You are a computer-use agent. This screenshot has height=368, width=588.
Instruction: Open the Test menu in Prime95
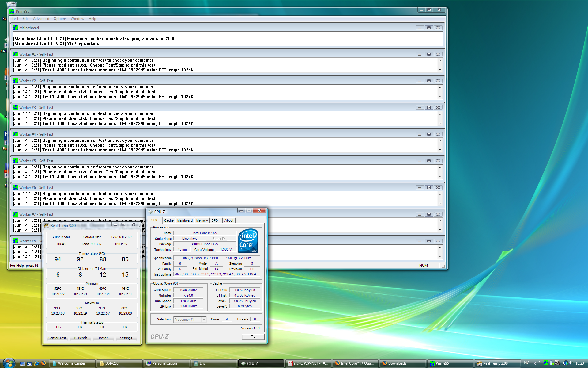click(x=15, y=19)
